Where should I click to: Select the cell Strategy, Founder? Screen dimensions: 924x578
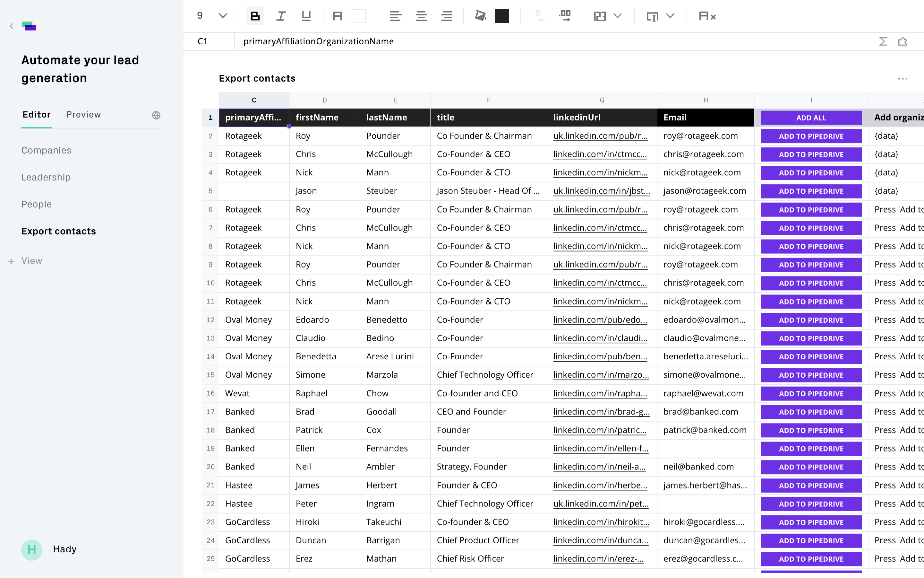[488, 467]
